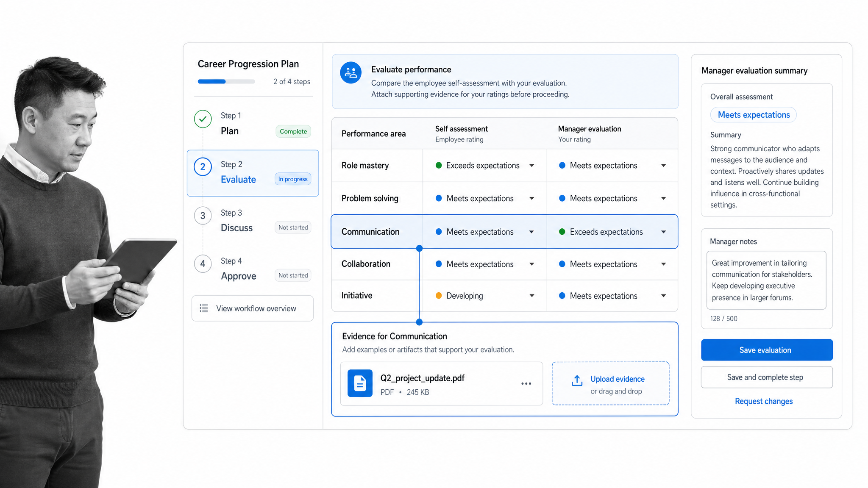Open the Role mastery manager evaluation dropdown
Screen dimensions: 868x488
[612, 166]
